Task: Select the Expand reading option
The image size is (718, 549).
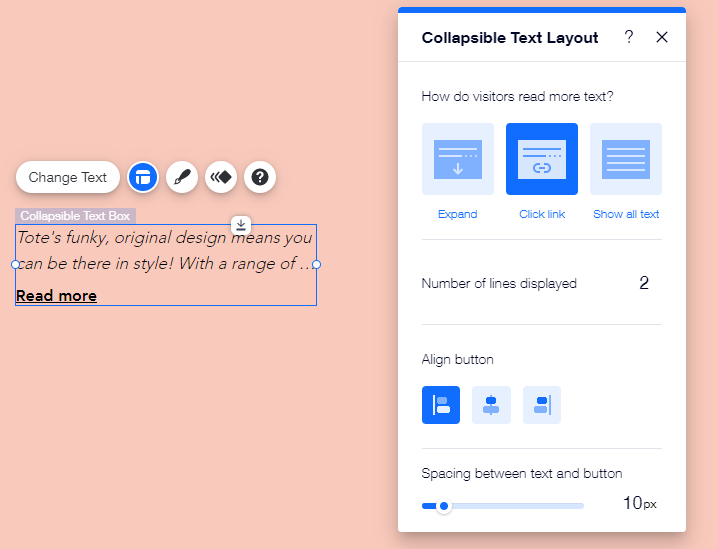Action: pyautogui.click(x=458, y=159)
